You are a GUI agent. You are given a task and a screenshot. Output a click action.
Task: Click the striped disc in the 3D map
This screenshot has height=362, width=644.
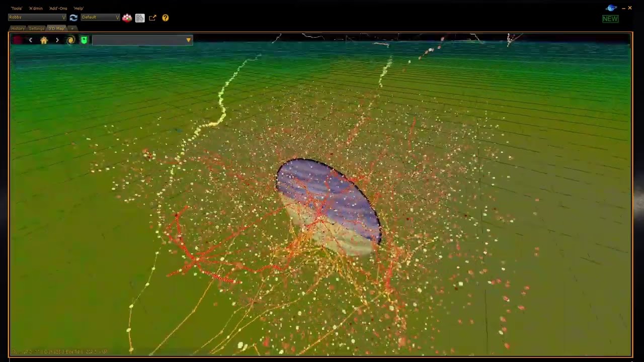(x=329, y=207)
